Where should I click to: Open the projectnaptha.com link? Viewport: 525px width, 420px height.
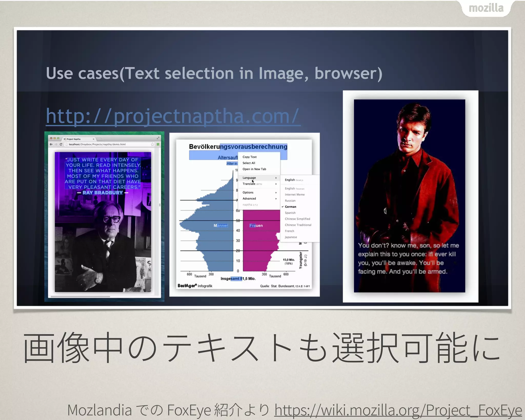(173, 117)
